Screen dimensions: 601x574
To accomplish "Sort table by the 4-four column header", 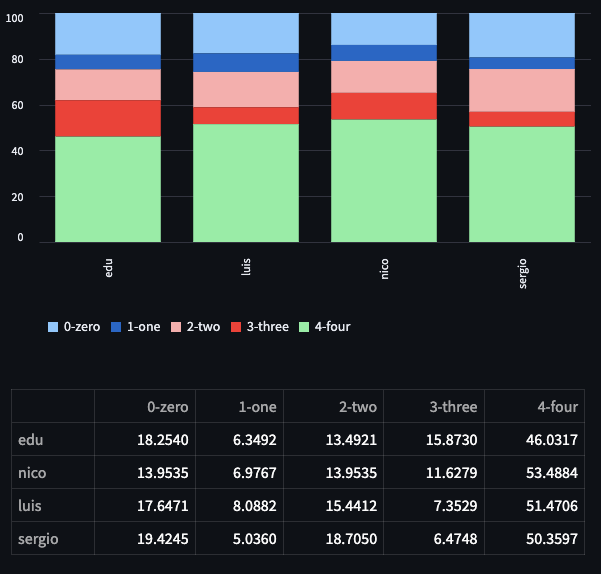I will tap(535, 406).
